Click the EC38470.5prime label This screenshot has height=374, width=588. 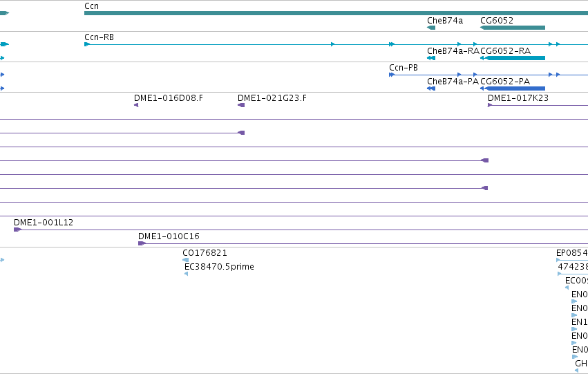coord(219,267)
